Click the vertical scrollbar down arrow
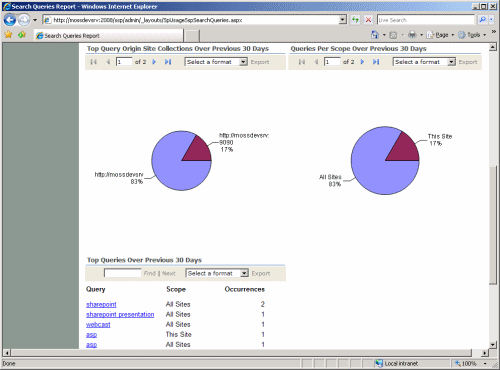 tap(493, 345)
